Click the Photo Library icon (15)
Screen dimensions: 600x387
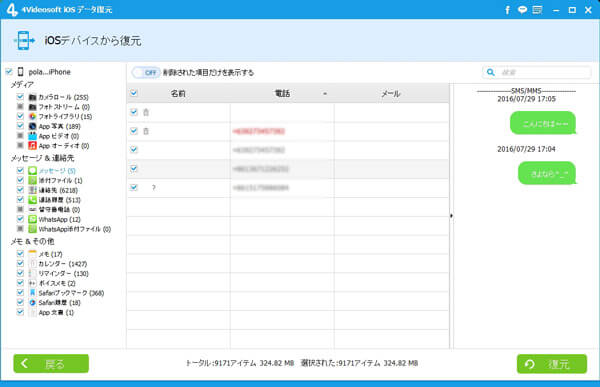click(x=33, y=116)
